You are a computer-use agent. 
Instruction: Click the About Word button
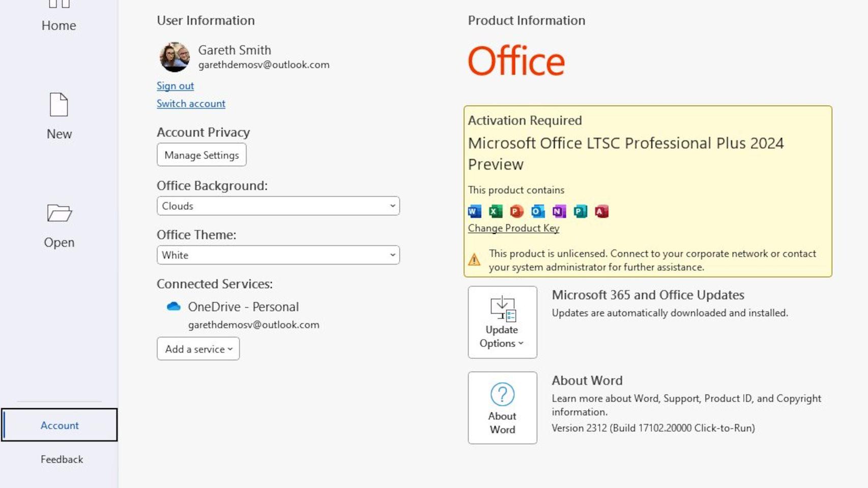pos(502,408)
